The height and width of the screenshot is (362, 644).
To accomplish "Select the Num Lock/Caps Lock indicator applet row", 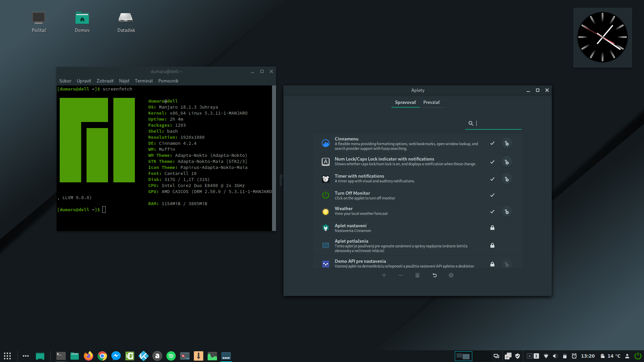I will 402,162.
